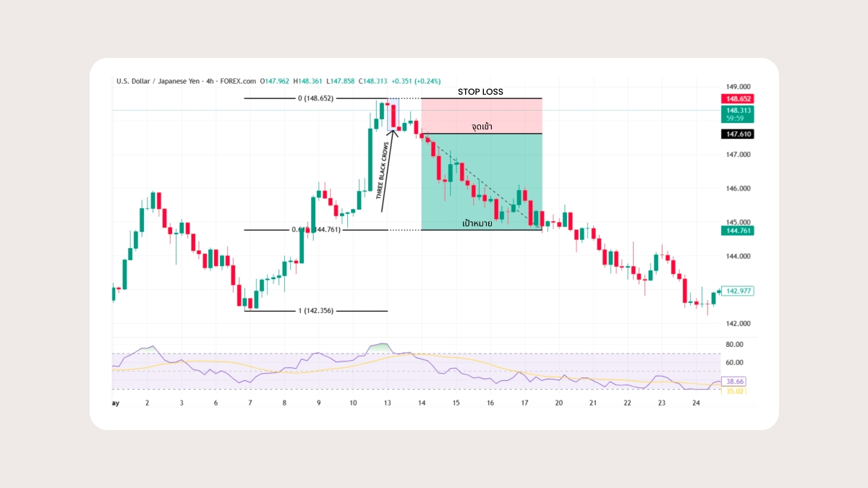Click the STOP LOSS label
This screenshot has width=868, height=488.
point(480,92)
